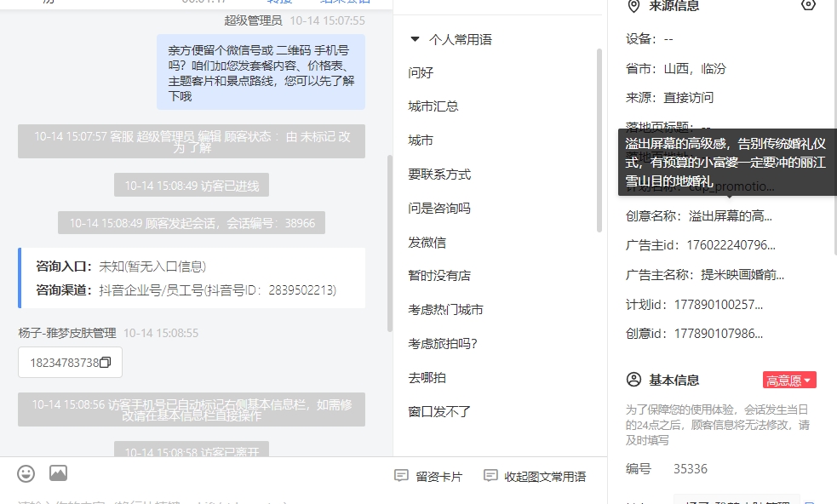Click the 留资卡片 button

[x=428, y=476]
